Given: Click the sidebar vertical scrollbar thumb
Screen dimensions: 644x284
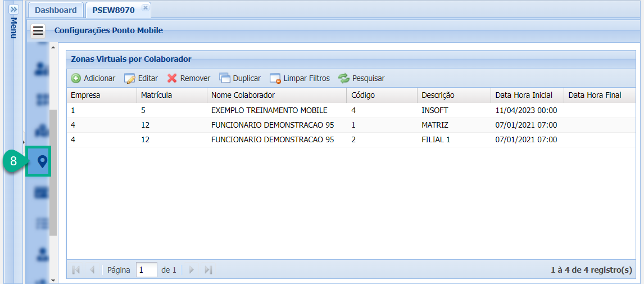Looking at the screenshot, I should point(53,173).
